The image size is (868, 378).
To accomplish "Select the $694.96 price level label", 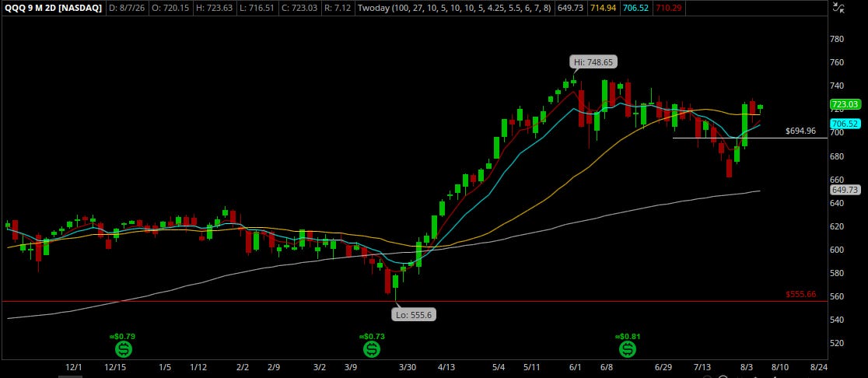I will 800,131.
